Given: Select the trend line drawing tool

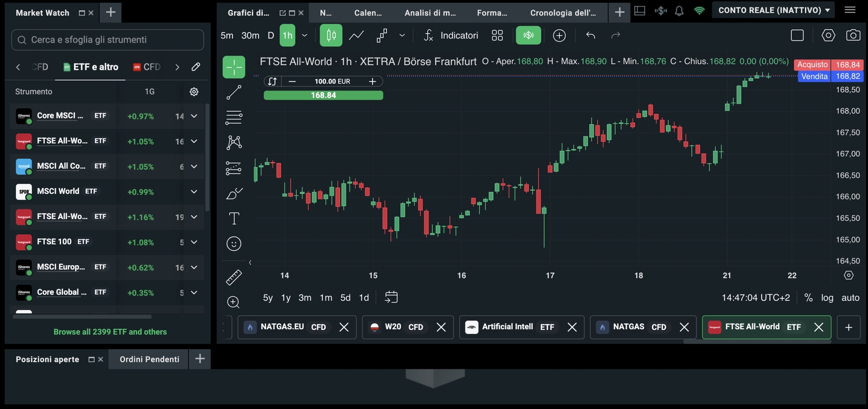Looking at the screenshot, I should [234, 93].
